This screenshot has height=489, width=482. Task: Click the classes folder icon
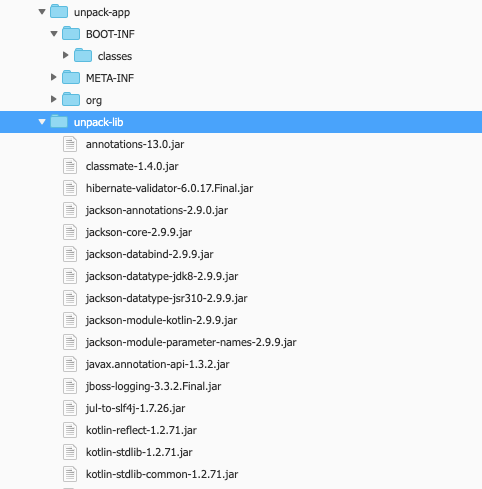pyautogui.click(x=83, y=55)
